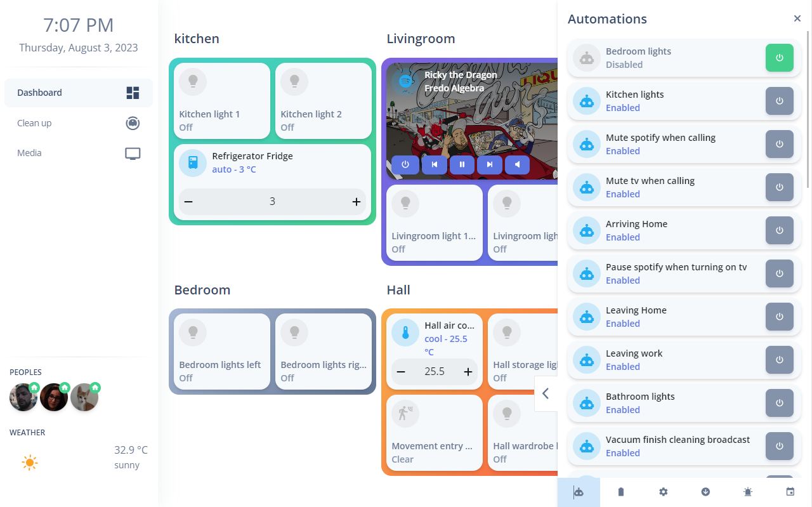This screenshot has height=507, width=812.
Task: Open the settings gear tab
Action: [x=664, y=492]
